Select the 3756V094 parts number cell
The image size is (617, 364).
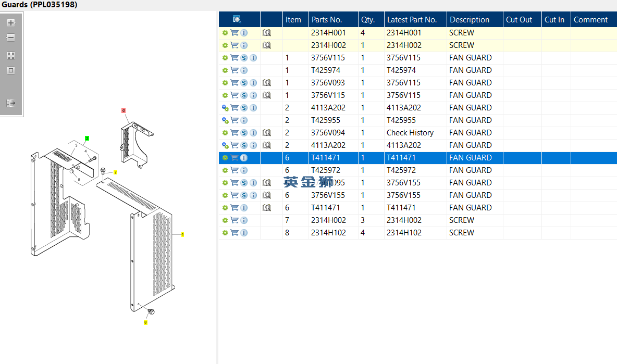334,133
